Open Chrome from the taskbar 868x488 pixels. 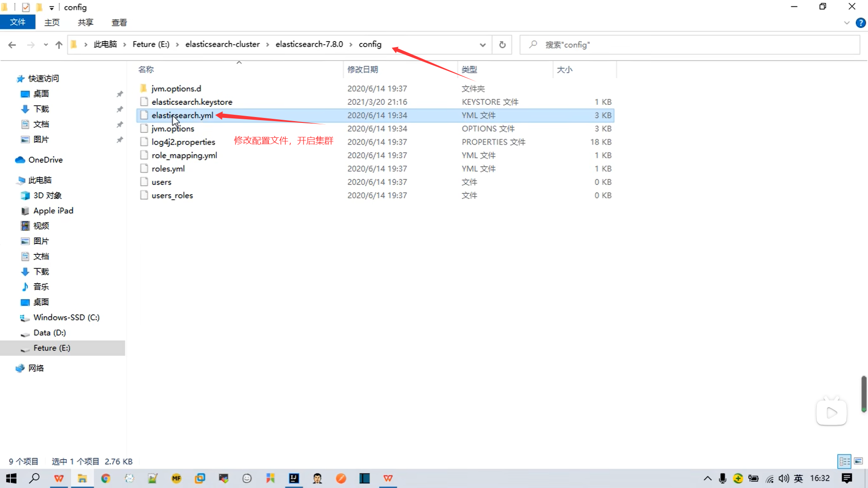tap(106, 478)
